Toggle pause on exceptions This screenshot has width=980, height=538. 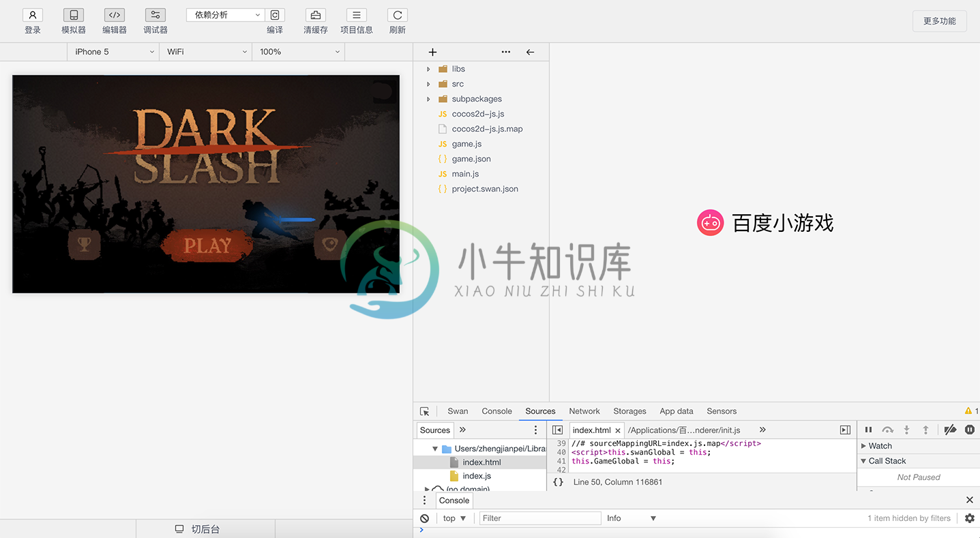click(969, 430)
